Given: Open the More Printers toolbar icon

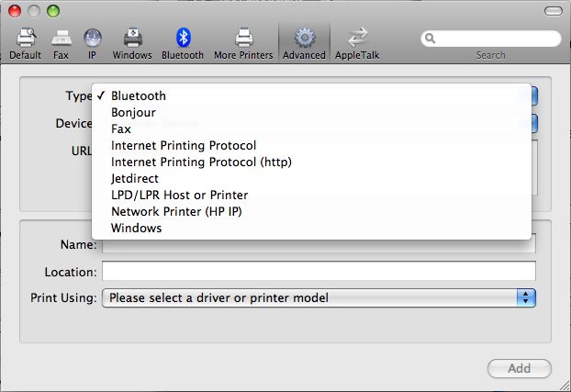Looking at the screenshot, I should 243,37.
